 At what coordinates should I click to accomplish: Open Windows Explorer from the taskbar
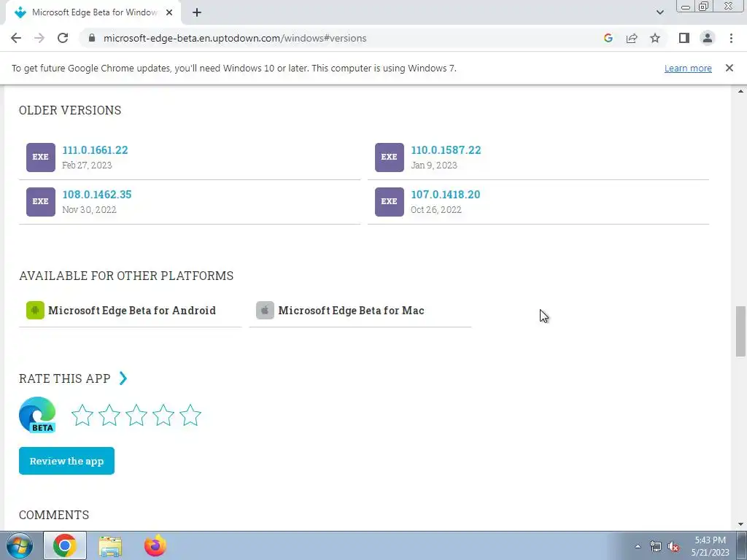coord(110,545)
